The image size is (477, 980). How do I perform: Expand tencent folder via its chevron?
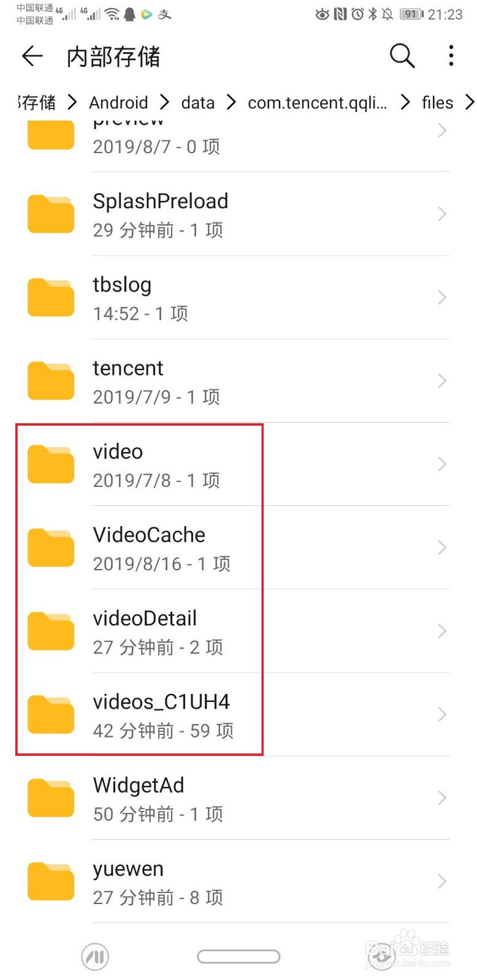[x=442, y=381]
